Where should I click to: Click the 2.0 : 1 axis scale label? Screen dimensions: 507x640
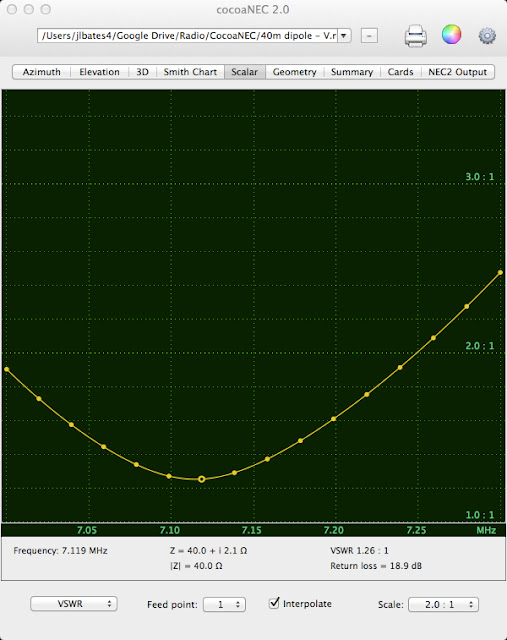[x=480, y=346]
